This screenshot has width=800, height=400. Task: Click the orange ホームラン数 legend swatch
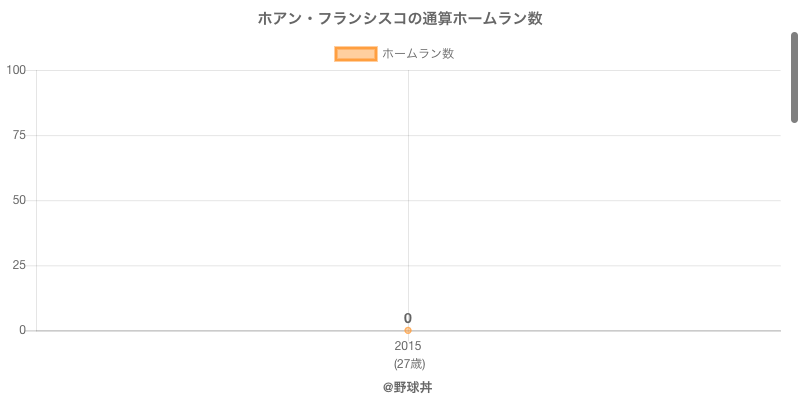tap(355, 54)
